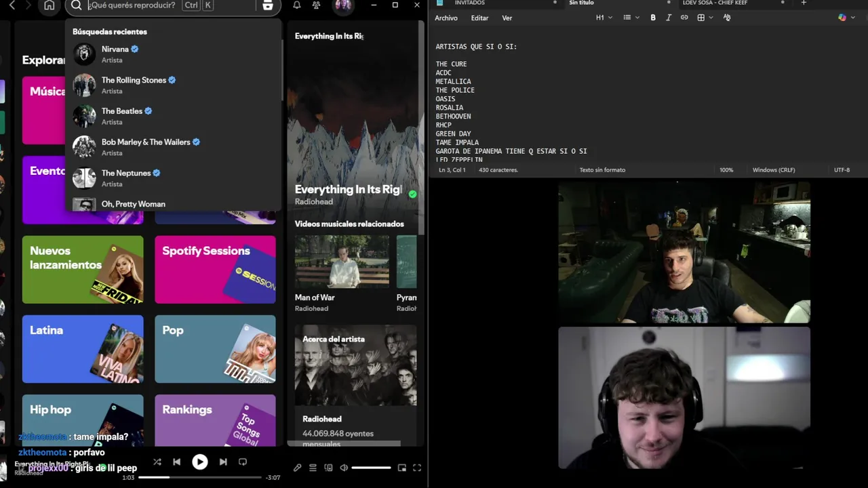The image size is (868, 488).
Task: Open the Spotify profile avatar
Action: pos(343,5)
